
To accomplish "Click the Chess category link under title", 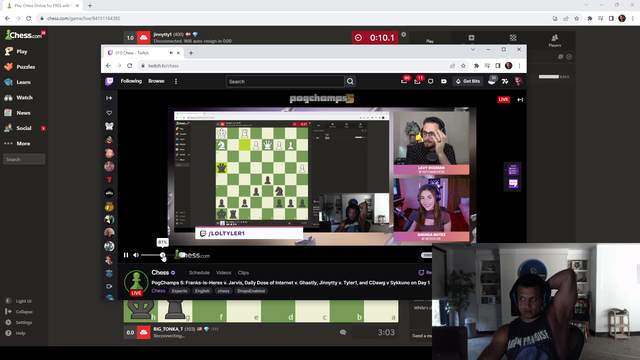I will [x=158, y=291].
